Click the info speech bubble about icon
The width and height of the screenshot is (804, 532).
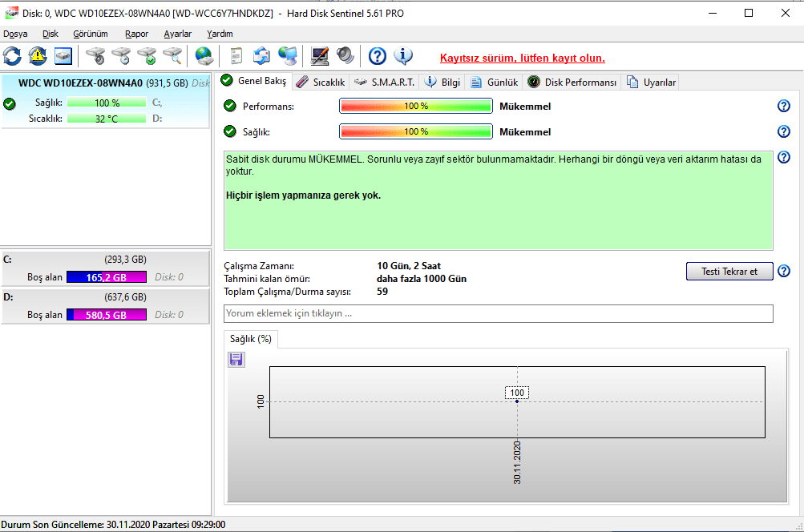tap(403, 56)
